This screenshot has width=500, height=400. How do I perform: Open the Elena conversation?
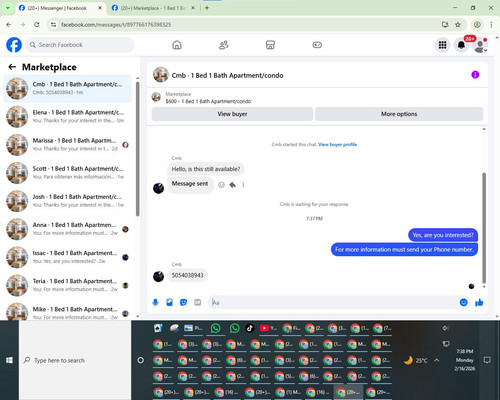click(67, 116)
